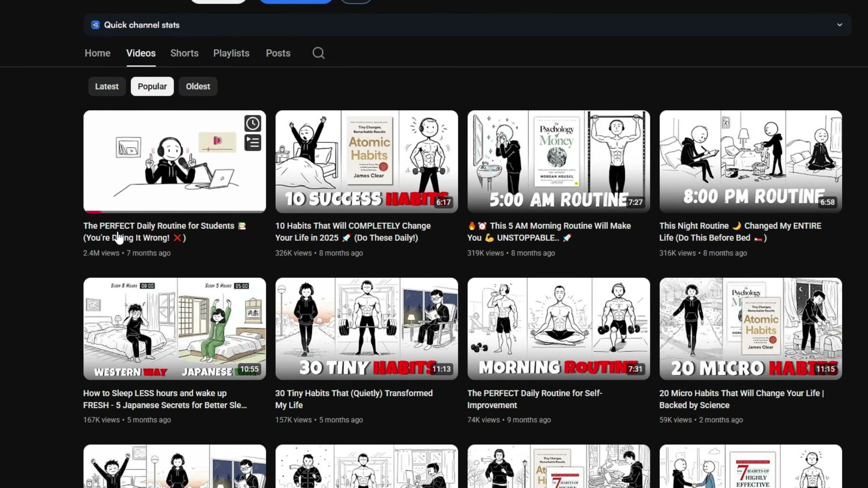Open the Shorts tab
The image size is (868, 488).
pos(184,53)
